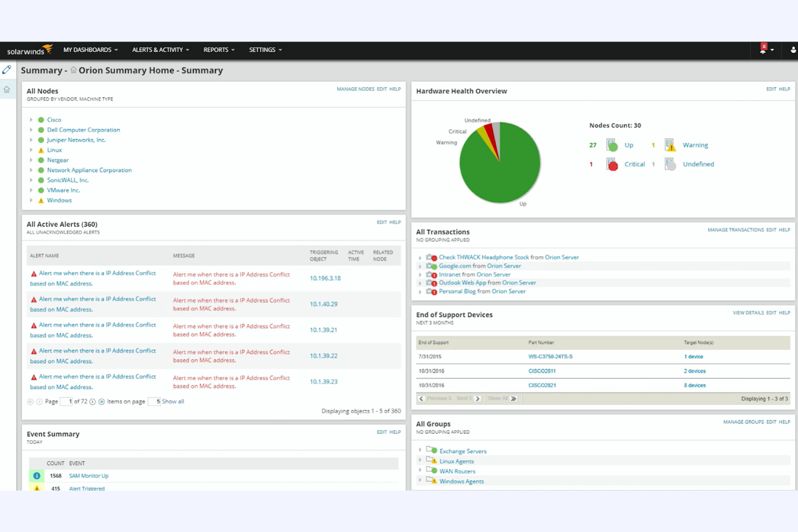Viewport: 798px width, 532px height.
Task: Expand the Exchange Servers group
Action: [x=421, y=451]
